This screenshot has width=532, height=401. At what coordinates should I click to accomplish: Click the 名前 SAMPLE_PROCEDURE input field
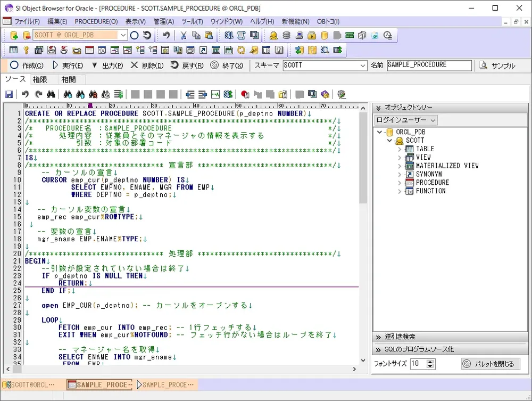pyautogui.click(x=429, y=65)
